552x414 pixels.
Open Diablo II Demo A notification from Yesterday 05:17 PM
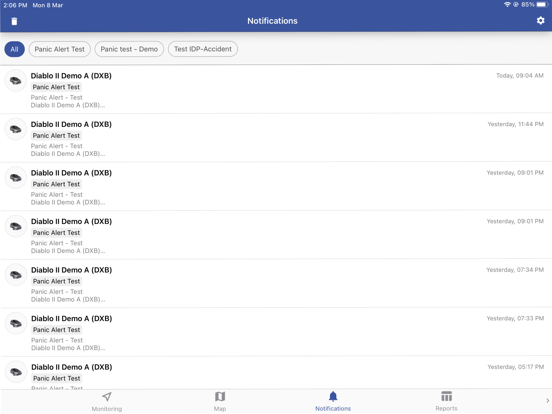coord(276,373)
